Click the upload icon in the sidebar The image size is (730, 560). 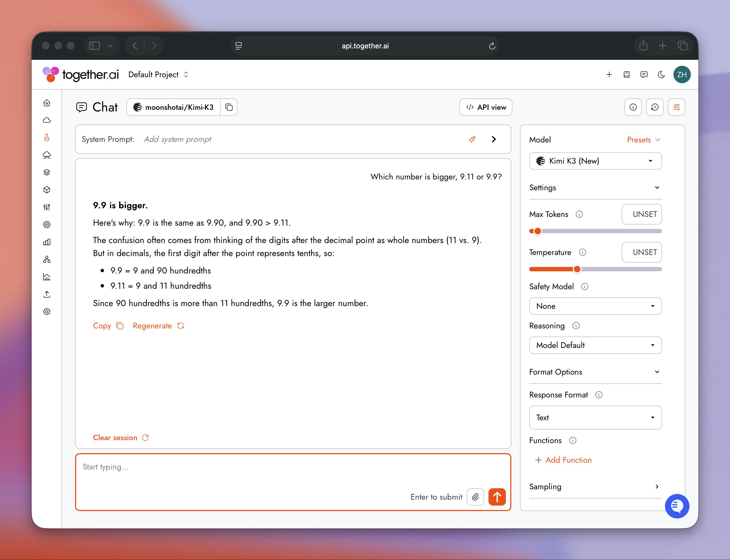47,294
